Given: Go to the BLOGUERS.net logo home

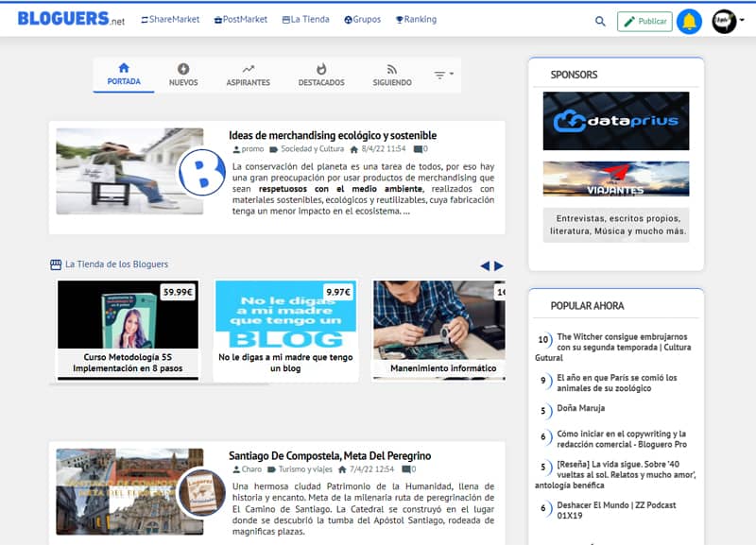Looking at the screenshot, I should click(x=71, y=19).
